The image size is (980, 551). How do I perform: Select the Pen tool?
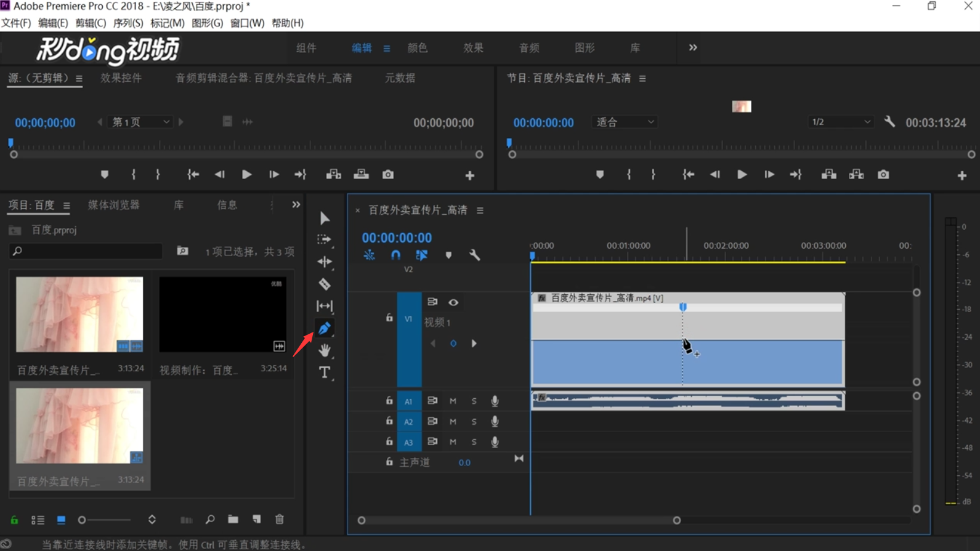tap(325, 328)
